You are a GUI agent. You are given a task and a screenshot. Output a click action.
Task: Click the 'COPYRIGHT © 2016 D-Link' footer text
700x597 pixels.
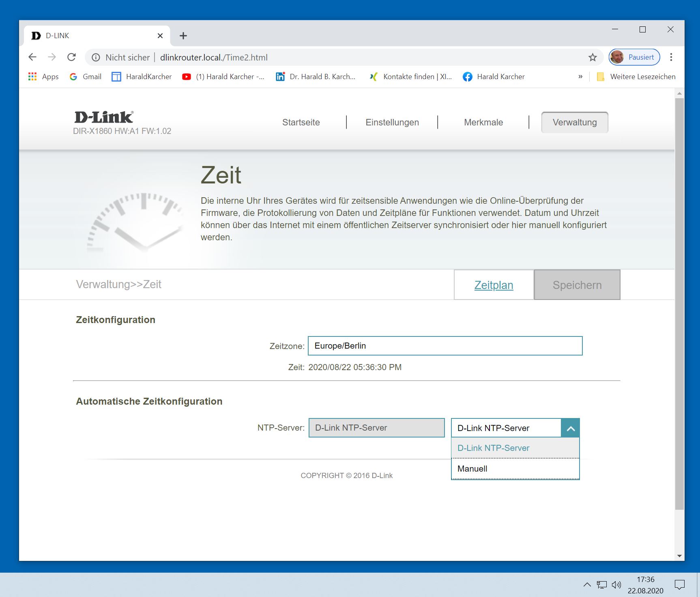pos(347,476)
